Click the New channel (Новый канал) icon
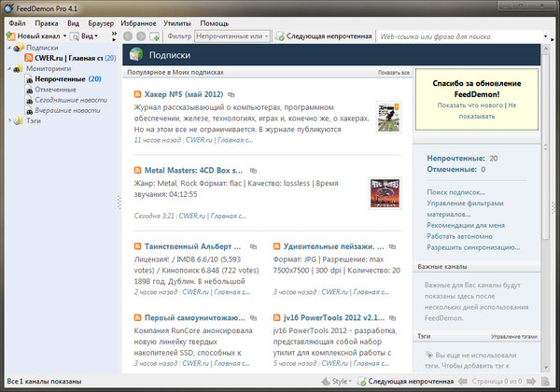This screenshot has height=392, width=560. 11,35
